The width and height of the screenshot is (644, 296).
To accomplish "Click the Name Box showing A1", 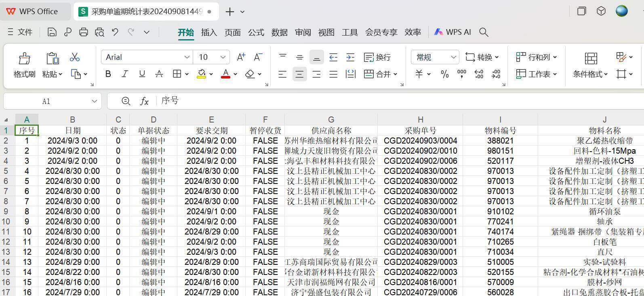I will 46,101.
